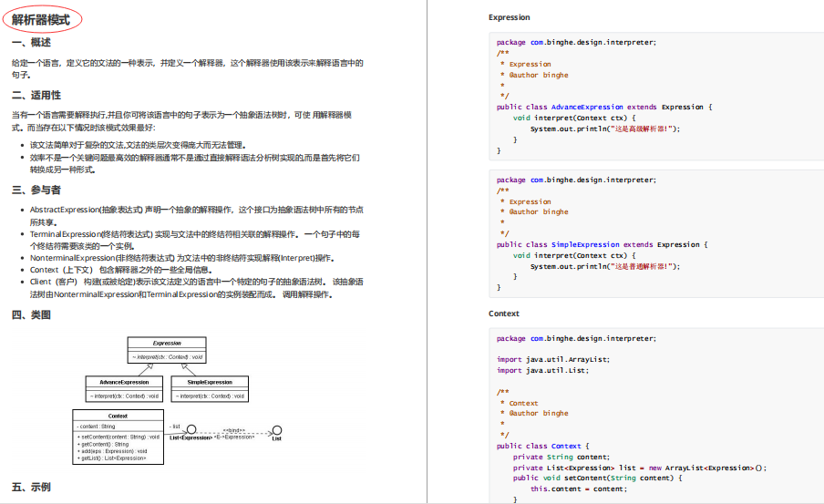Click the println line containing "这是高级解析器!"
Image resolution: width=824 pixels, height=504 pixels.
[x=605, y=129]
